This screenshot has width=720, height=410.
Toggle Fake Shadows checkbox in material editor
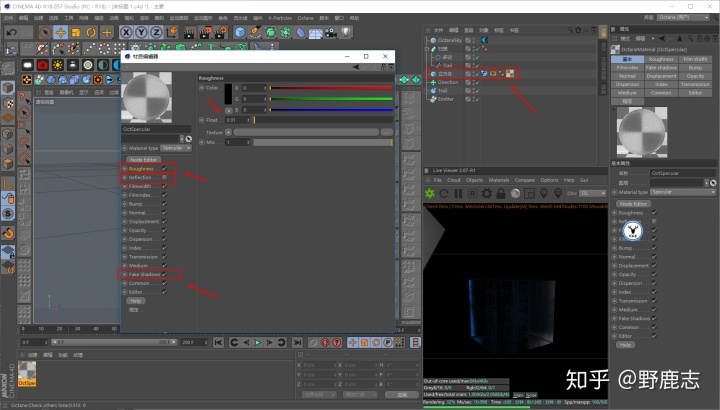click(164, 275)
